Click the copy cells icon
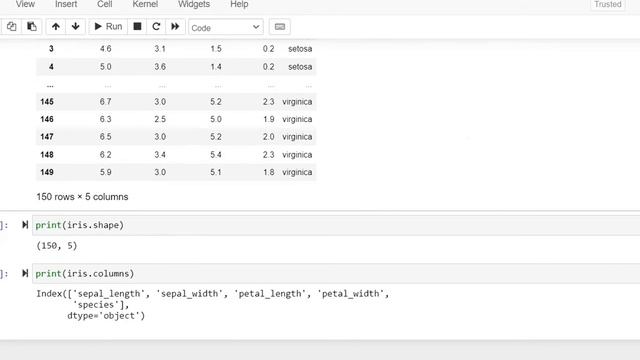Image resolution: width=640 pixels, height=360 pixels. point(11,27)
